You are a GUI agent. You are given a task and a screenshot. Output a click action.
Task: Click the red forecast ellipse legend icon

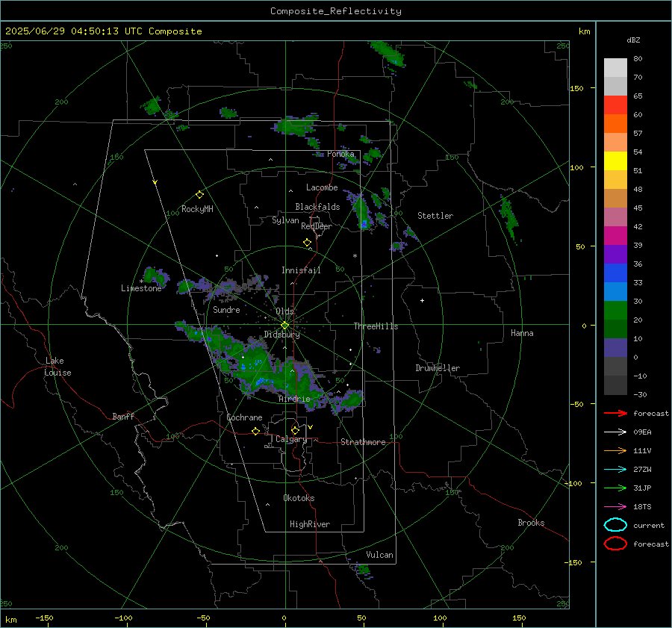615,544
